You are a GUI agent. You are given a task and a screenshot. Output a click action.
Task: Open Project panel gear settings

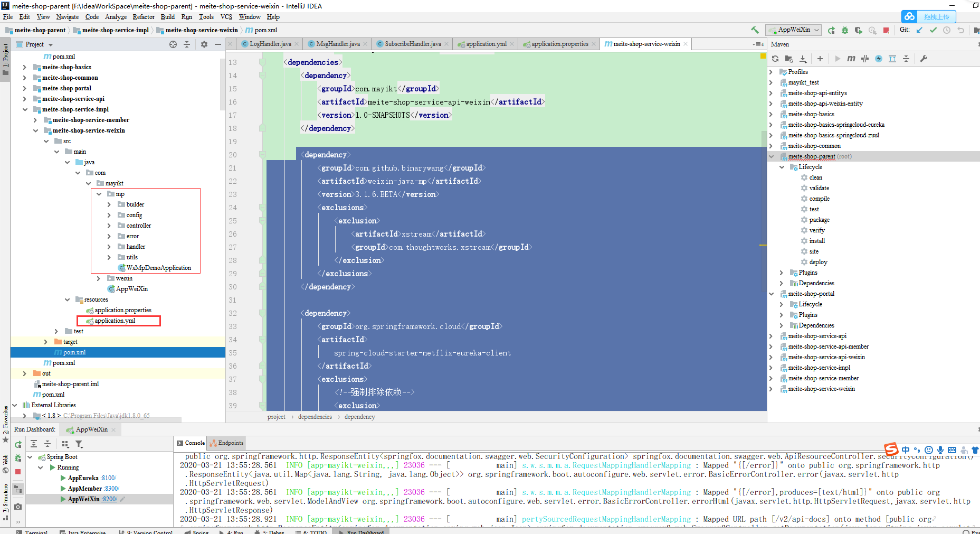[204, 44]
